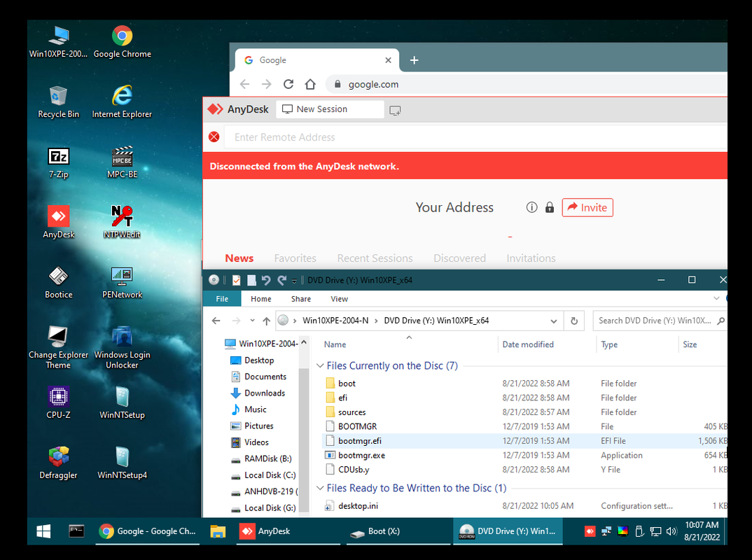
Task: Switch to AnyDesk Favorites tab
Action: pos(295,258)
